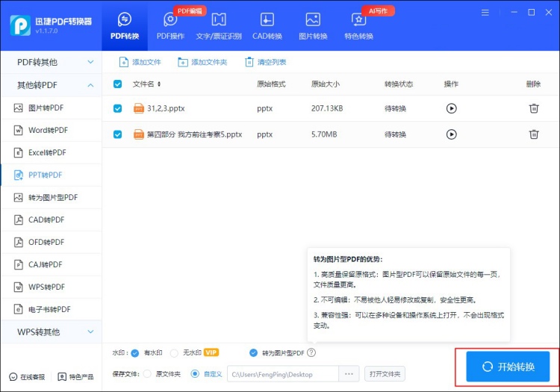
Task: Open the PDF转换 tab
Action: click(124, 25)
